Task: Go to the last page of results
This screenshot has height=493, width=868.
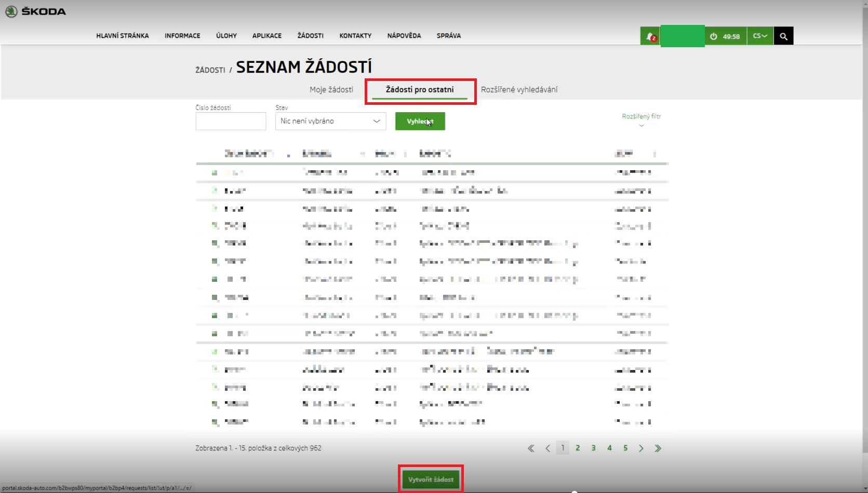Action: (x=658, y=448)
